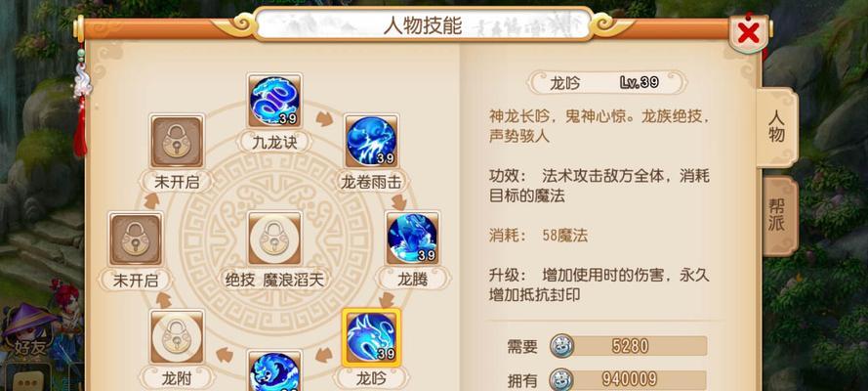Select the 龙卷雨击 skill icon
The image size is (868, 391).
pos(371,142)
